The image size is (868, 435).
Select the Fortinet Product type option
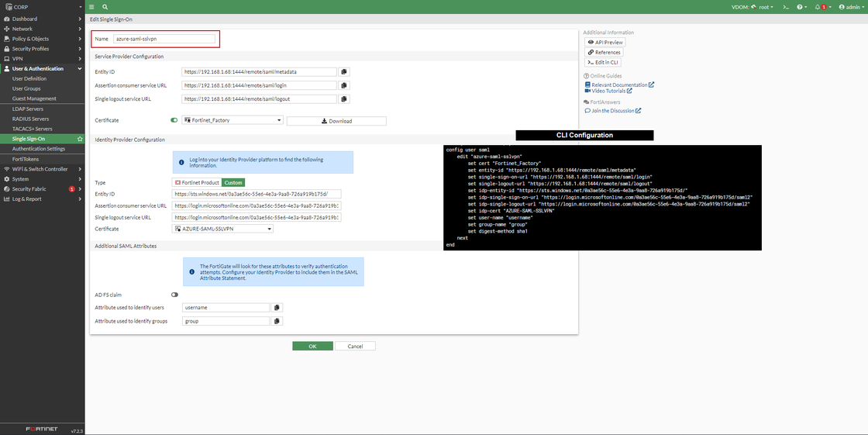point(197,182)
